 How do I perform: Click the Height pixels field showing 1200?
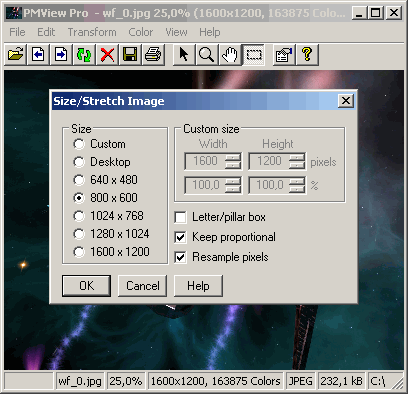(269, 161)
